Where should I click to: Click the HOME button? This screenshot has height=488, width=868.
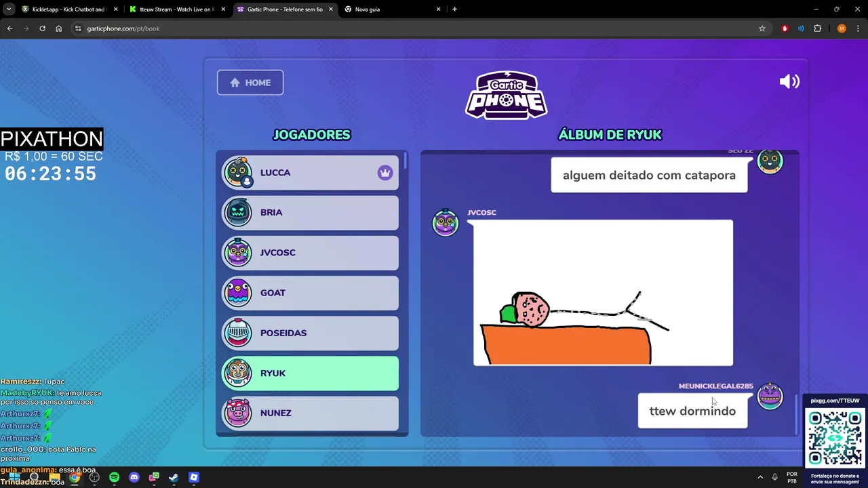(x=250, y=83)
